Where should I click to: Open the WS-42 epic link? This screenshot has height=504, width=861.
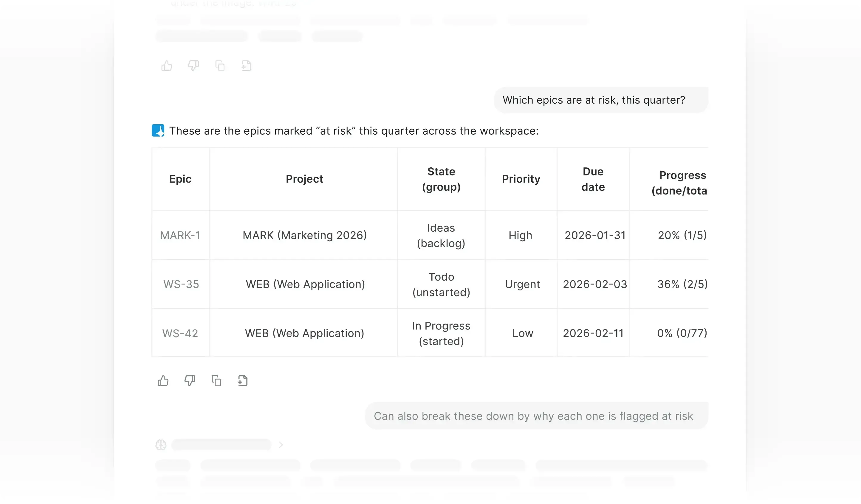click(x=180, y=333)
